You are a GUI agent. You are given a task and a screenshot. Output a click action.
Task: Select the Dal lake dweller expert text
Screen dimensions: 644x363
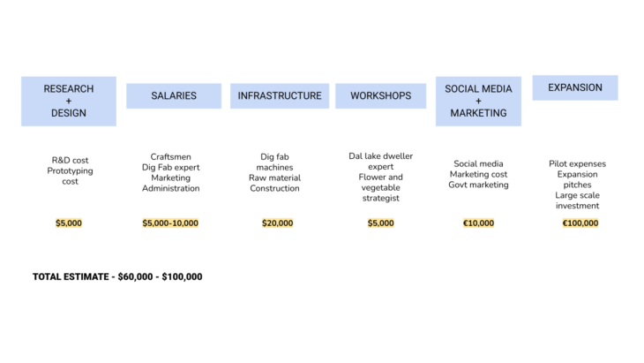click(381, 161)
